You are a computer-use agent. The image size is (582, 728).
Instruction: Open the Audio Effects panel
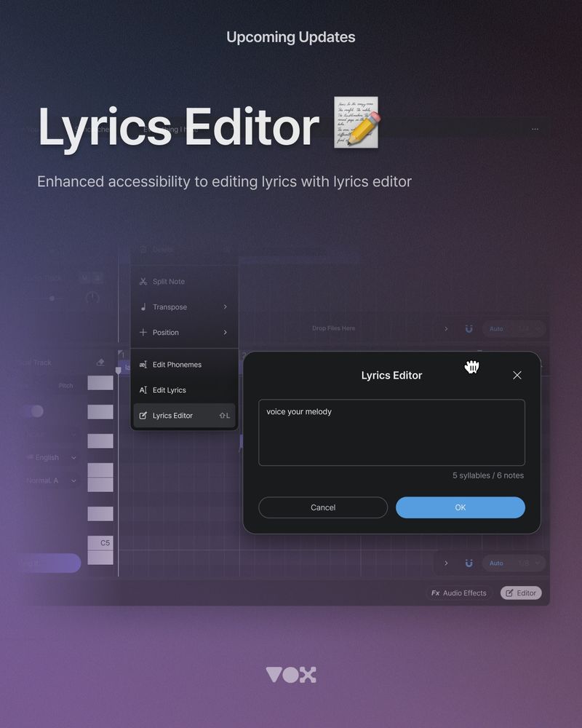459,593
